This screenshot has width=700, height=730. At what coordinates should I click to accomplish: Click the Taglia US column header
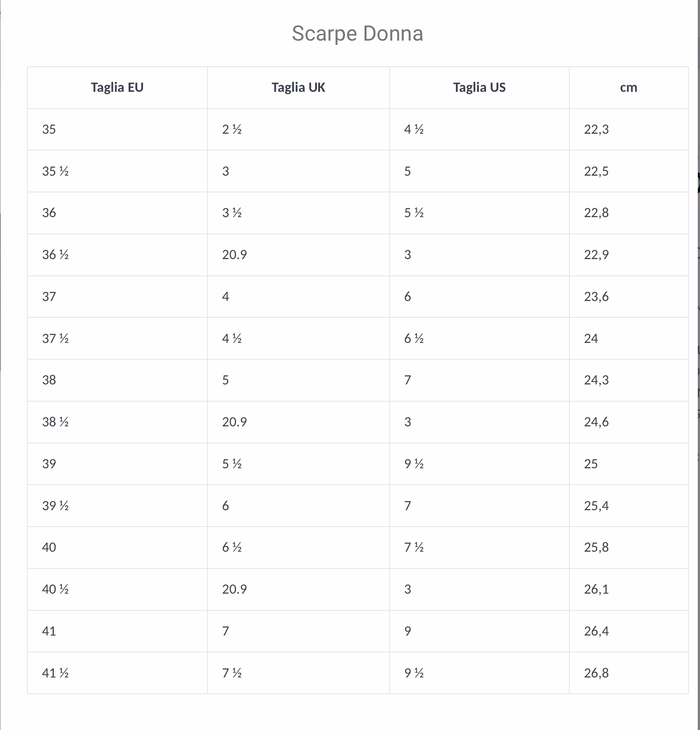[x=479, y=87]
